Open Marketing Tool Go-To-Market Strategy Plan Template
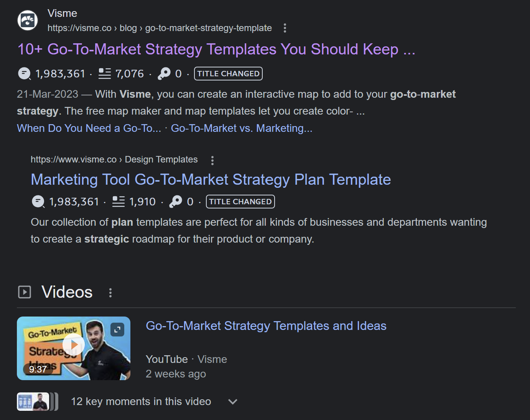This screenshot has width=530, height=420. 211,180
